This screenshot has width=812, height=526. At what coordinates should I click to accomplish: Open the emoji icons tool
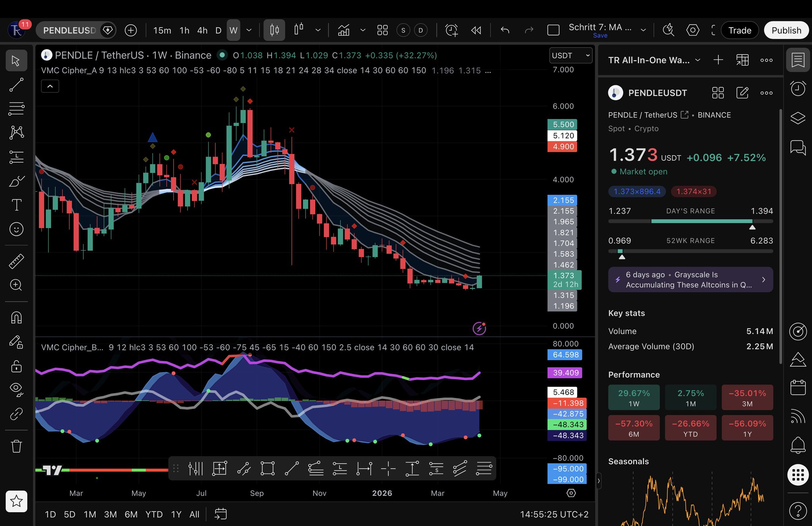[x=16, y=229]
